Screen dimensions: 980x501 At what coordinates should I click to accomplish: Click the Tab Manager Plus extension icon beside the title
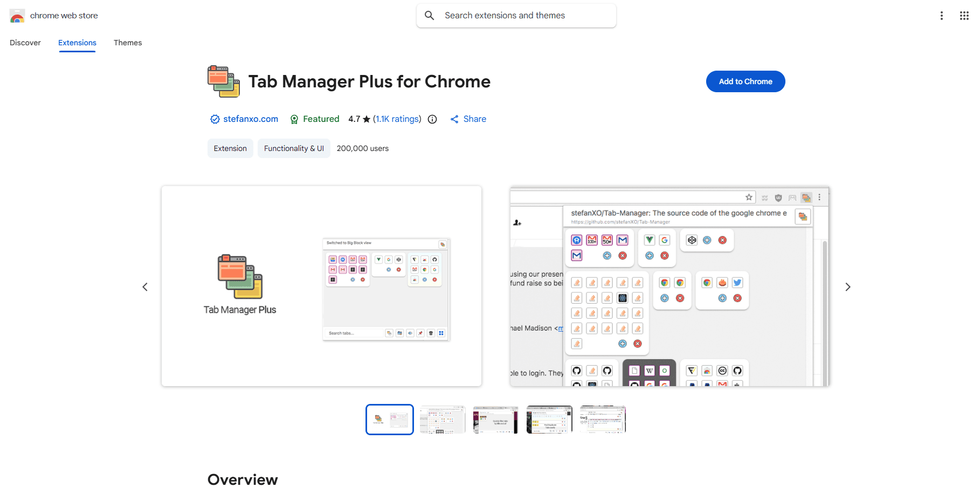coord(224,81)
